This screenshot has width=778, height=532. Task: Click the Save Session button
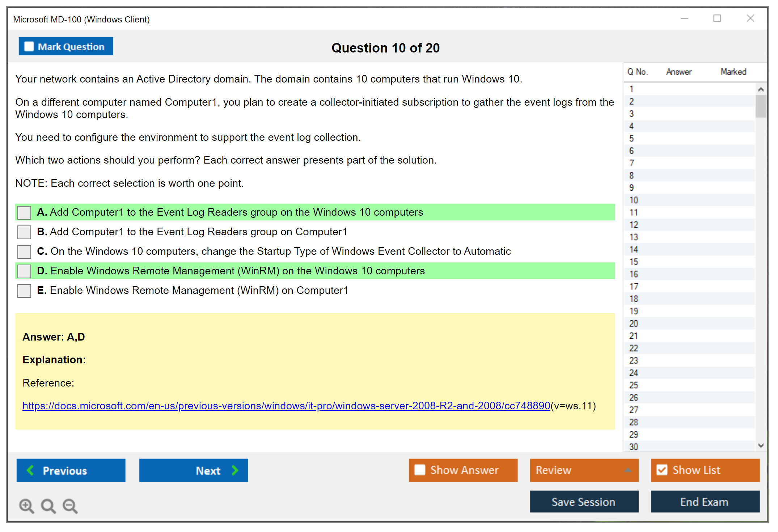click(x=584, y=502)
